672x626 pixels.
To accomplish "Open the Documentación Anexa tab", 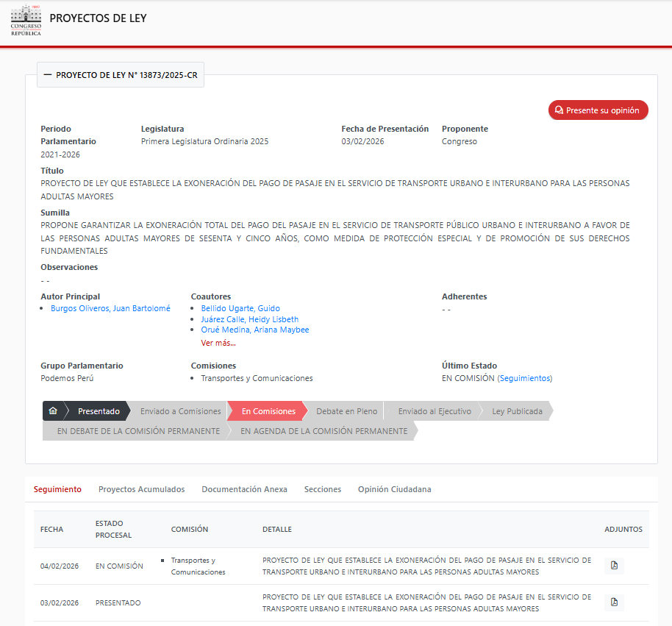I will point(244,489).
